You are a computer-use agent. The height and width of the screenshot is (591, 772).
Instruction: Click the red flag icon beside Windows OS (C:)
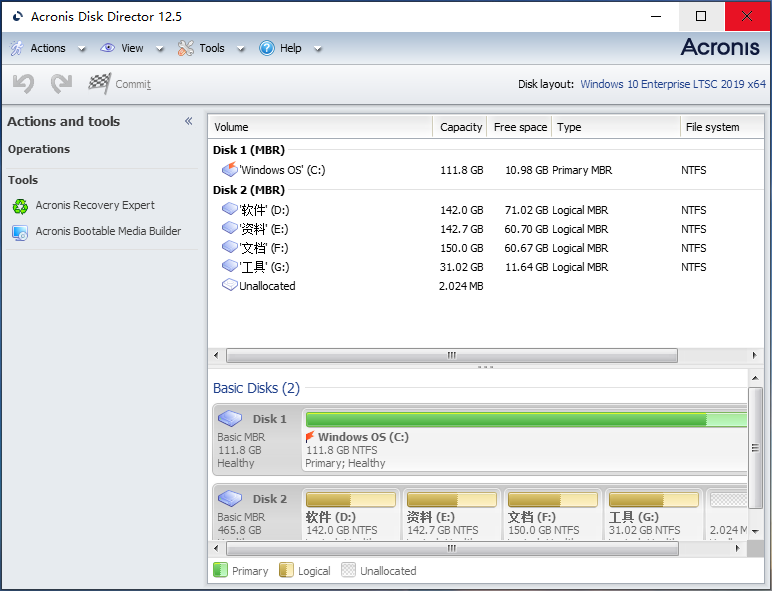tap(310, 436)
